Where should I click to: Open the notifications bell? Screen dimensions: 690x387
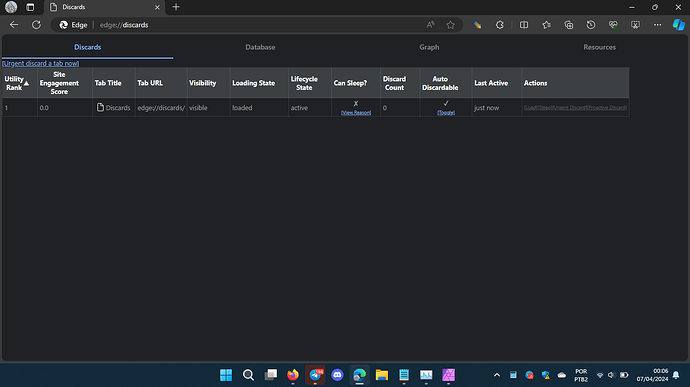click(676, 375)
